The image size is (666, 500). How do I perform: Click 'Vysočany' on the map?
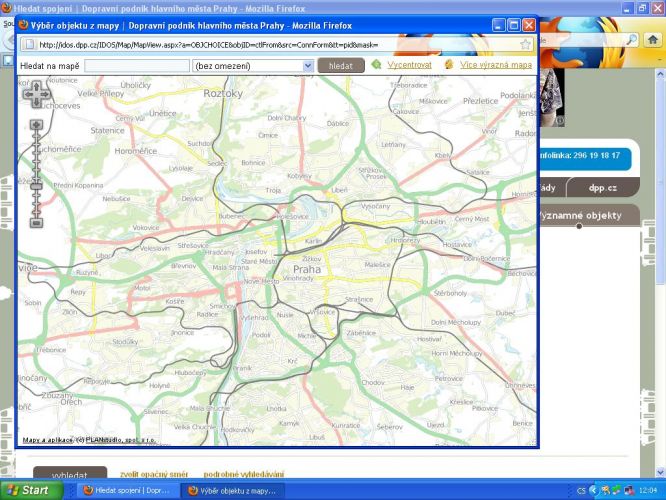(375, 206)
